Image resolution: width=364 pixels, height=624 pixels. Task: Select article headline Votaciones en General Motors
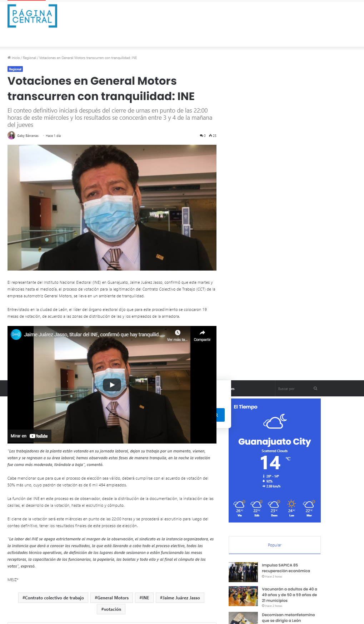101,89
